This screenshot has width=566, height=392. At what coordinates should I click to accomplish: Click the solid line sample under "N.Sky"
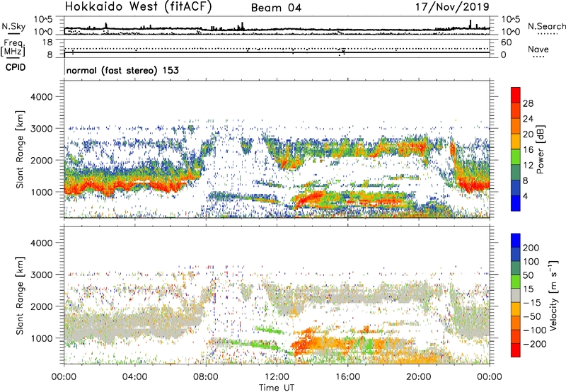[13, 34]
